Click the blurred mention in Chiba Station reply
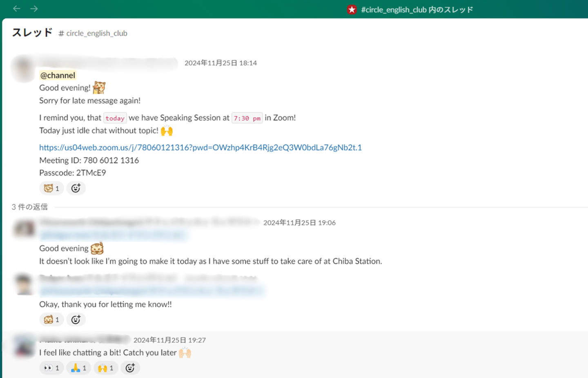The height and width of the screenshot is (378, 588). coord(113,235)
